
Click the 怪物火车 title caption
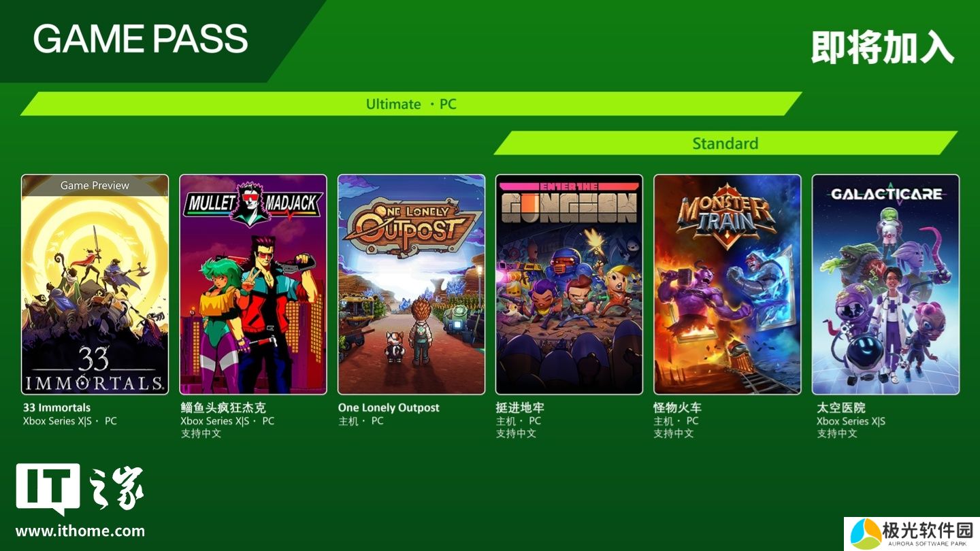pos(678,407)
